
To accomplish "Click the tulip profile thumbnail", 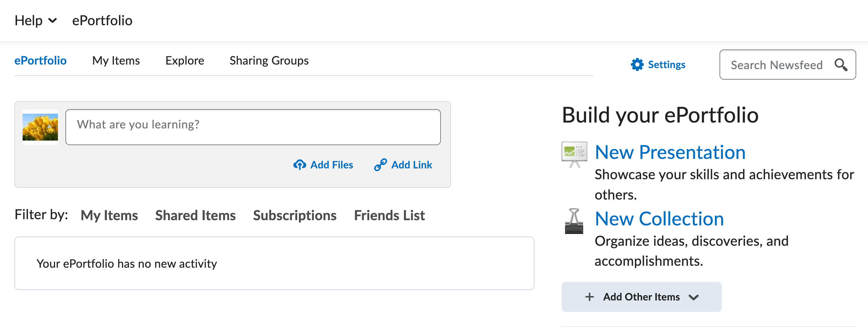I will coord(40,126).
